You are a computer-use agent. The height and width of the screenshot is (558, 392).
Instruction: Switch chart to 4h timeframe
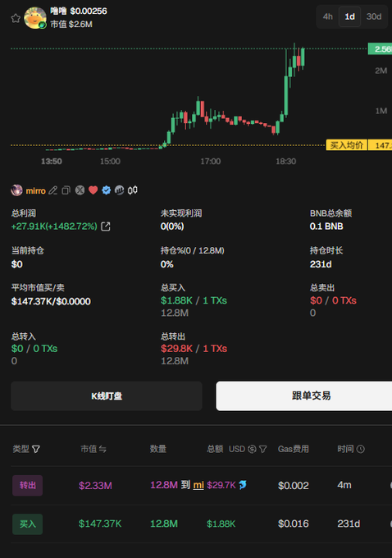click(327, 16)
